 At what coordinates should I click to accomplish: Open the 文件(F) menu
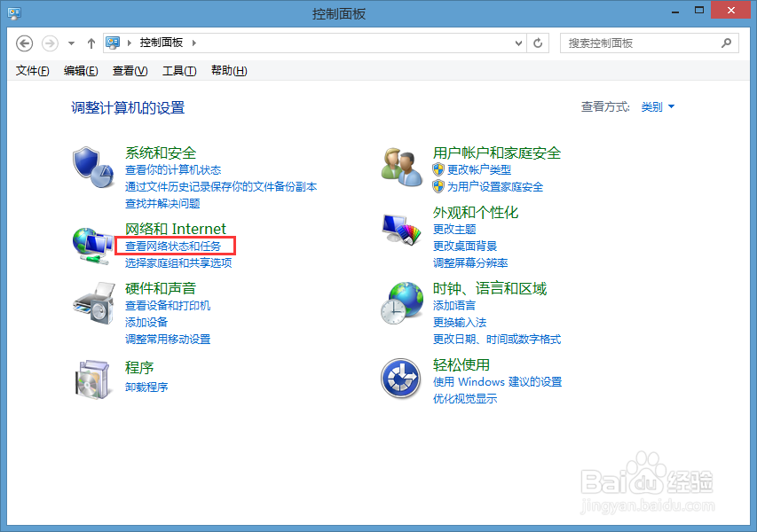tap(32, 71)
